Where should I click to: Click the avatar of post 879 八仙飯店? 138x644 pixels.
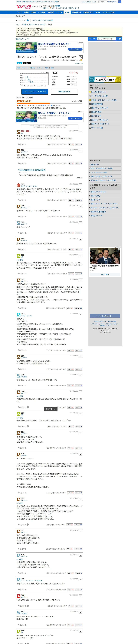(18, 376)
